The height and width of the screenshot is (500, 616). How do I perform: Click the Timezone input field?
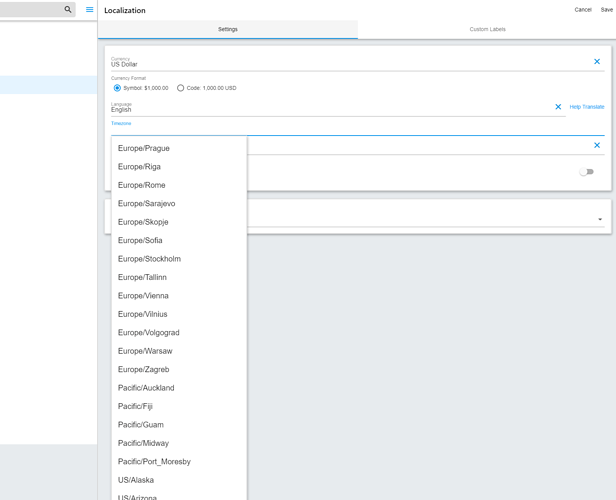358,130
